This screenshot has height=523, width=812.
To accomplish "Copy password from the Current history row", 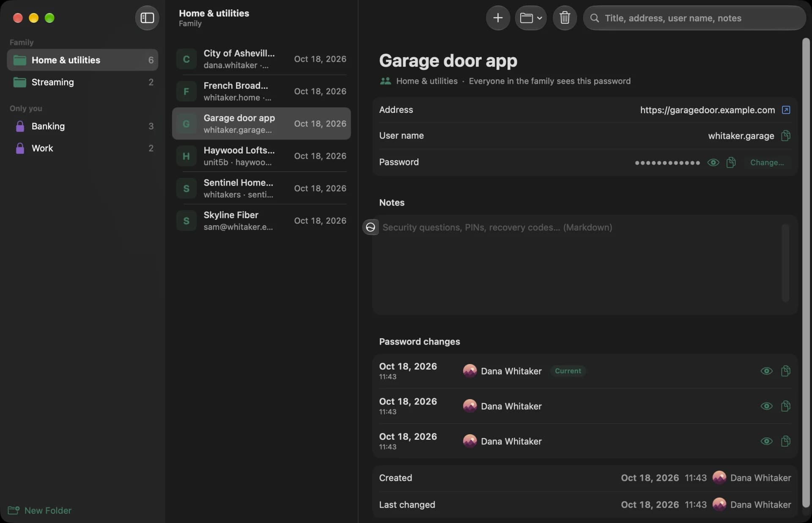I will pyautogui.click(x=786, y=371).
